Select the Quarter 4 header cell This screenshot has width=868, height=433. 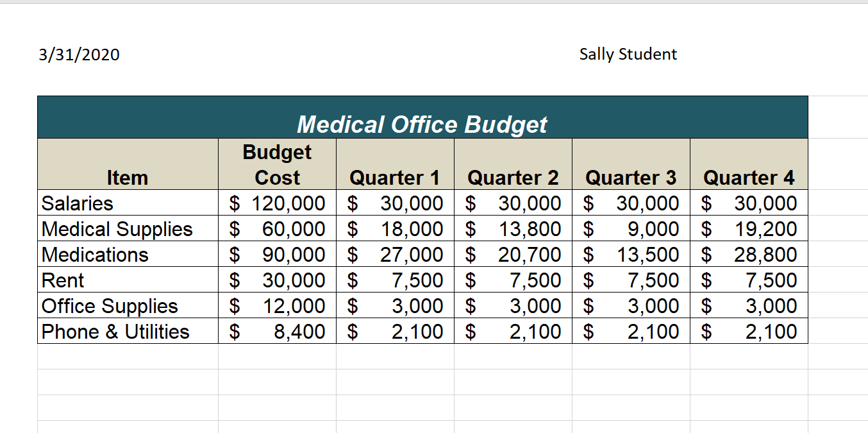[x=748, y=177]
